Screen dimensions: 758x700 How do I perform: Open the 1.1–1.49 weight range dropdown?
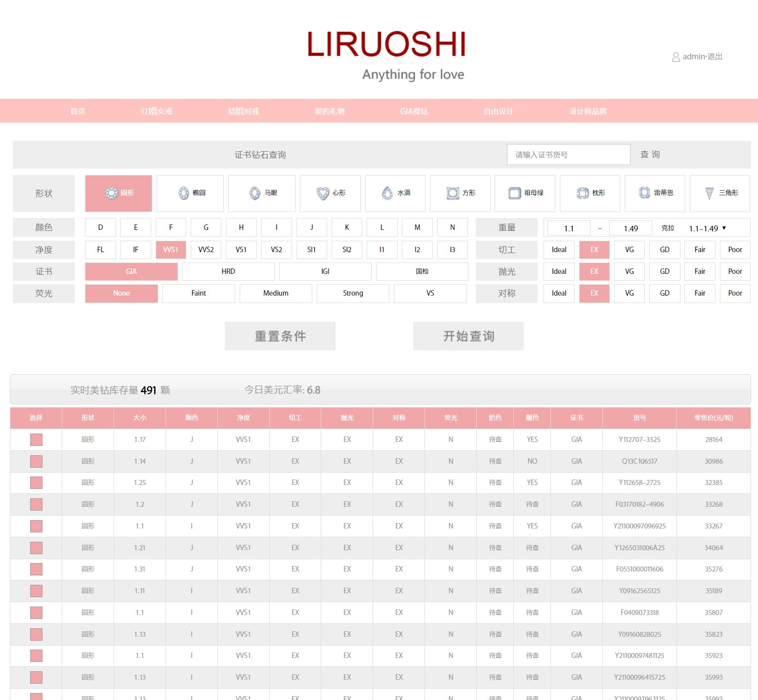(708, 228)
